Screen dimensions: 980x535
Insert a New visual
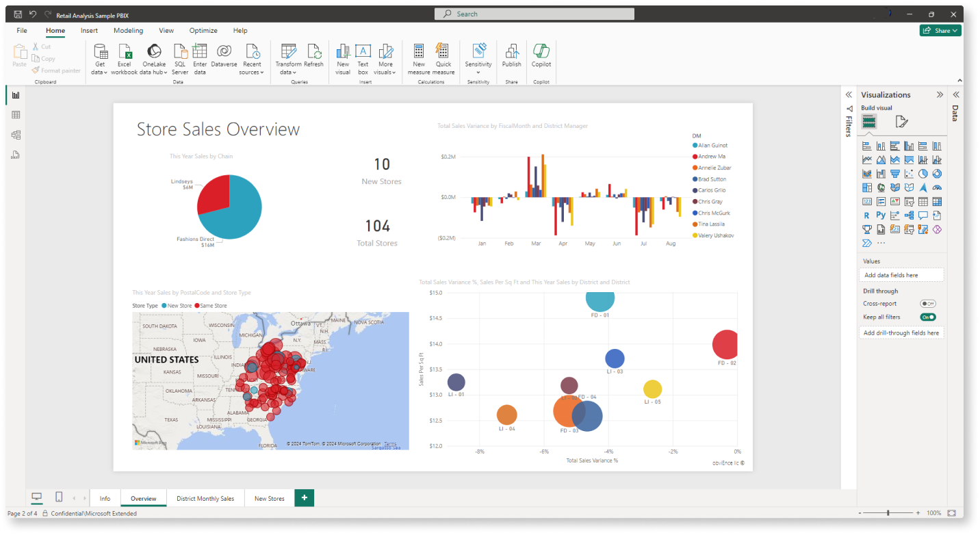click(x=343, y=59)
